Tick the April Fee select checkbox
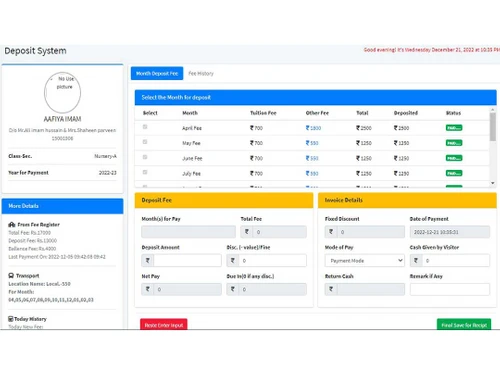Viewport: 500px width, 375px height. (145, 127)
